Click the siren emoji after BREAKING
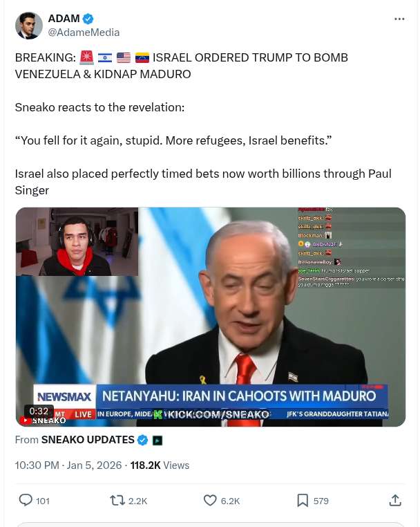420x527 pixels. tap(86, 57)
